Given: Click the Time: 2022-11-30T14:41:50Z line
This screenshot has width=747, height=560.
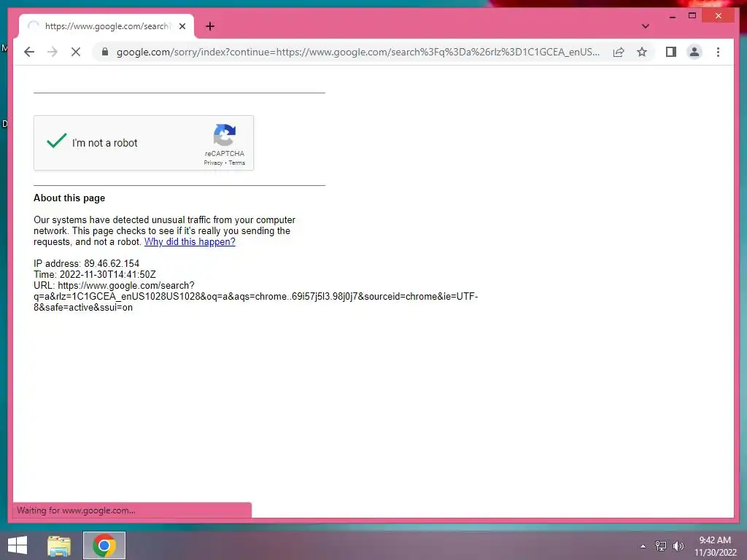Looking at the screenshot, I should [x=95, y=275].
